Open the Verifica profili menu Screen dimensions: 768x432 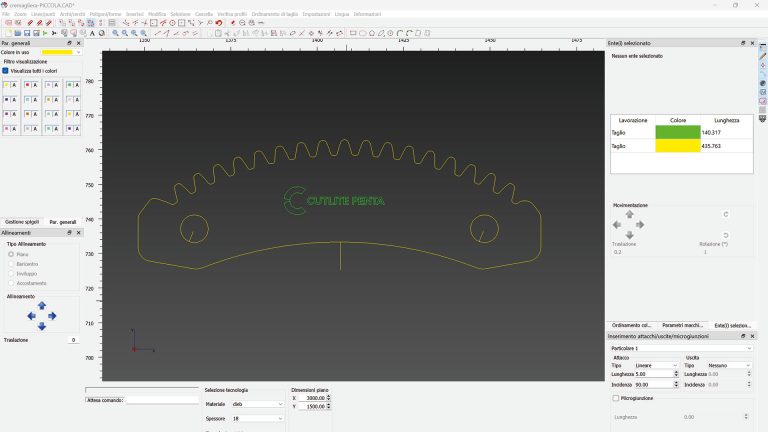[232, 14]
